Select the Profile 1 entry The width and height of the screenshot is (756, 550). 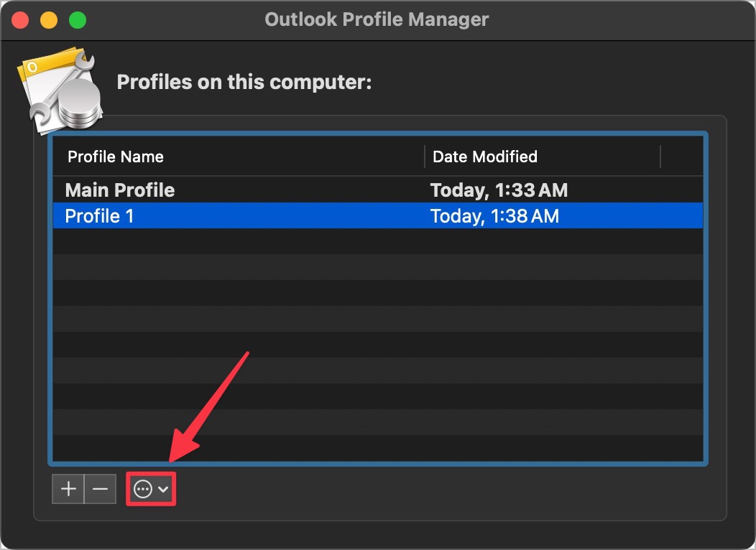tap(100, 215)
